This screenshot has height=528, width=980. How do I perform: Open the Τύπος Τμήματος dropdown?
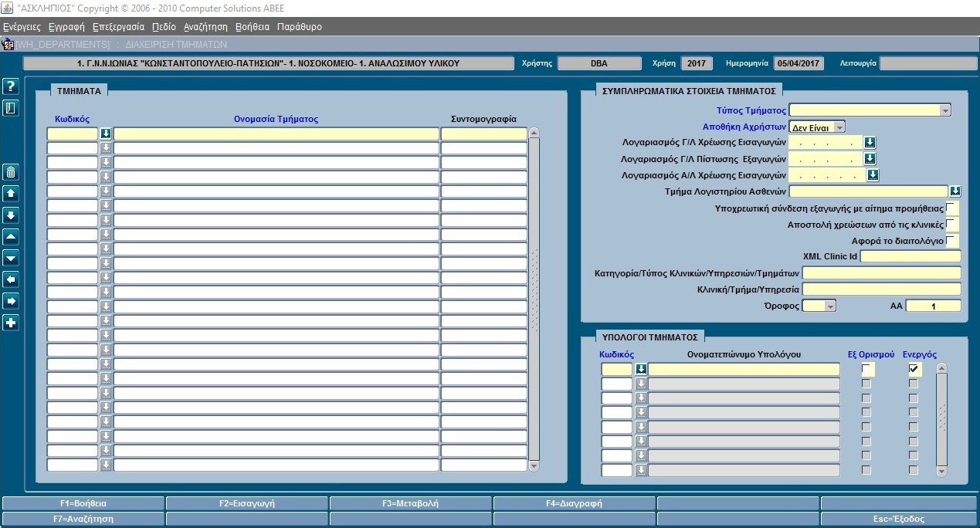coord(944,110)
